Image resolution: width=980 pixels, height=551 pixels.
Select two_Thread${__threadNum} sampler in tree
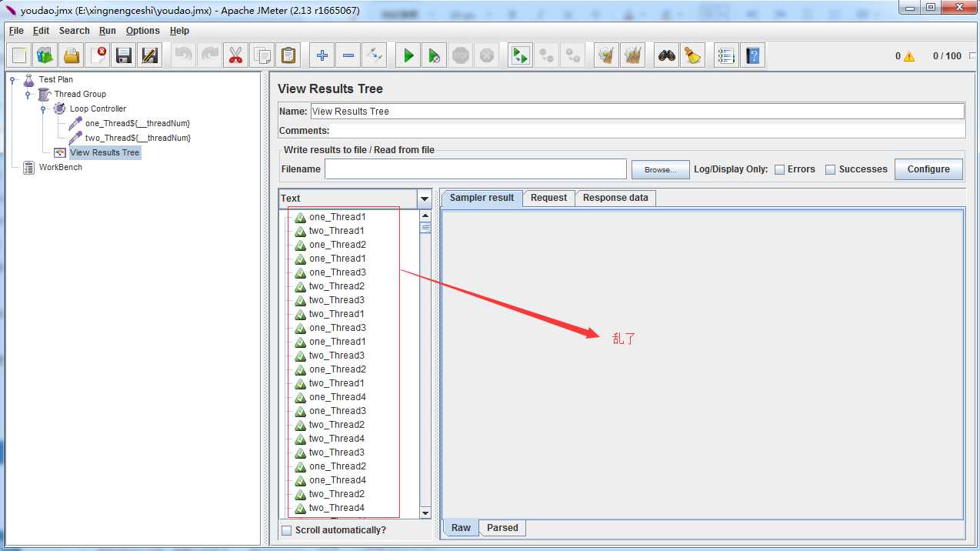click(138, 138)
